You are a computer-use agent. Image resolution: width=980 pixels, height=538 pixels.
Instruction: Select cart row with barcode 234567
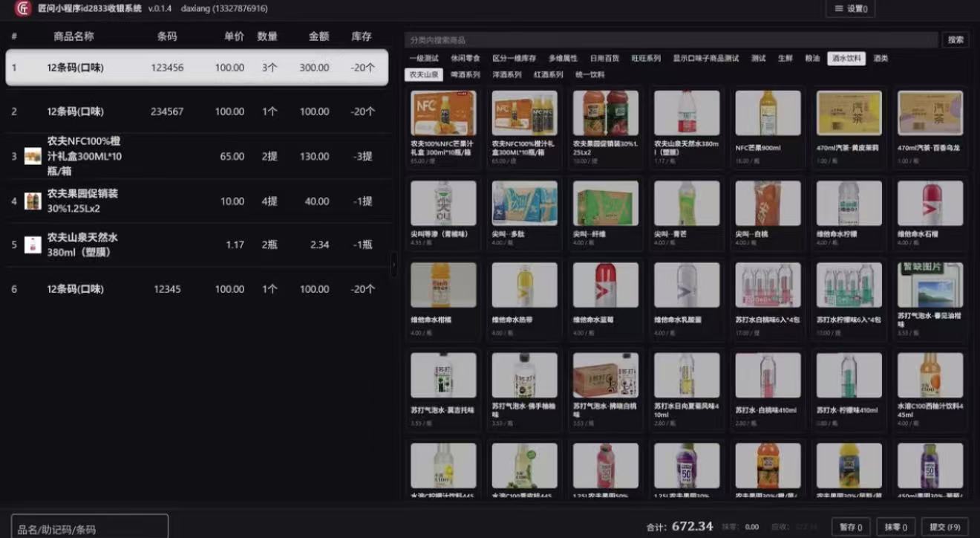[x=197, y=111]
